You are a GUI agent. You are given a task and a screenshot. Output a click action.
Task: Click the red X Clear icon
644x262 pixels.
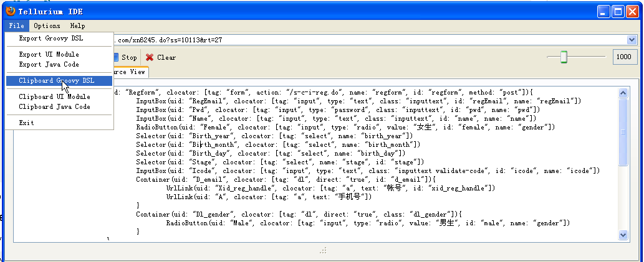coord(150,57)
